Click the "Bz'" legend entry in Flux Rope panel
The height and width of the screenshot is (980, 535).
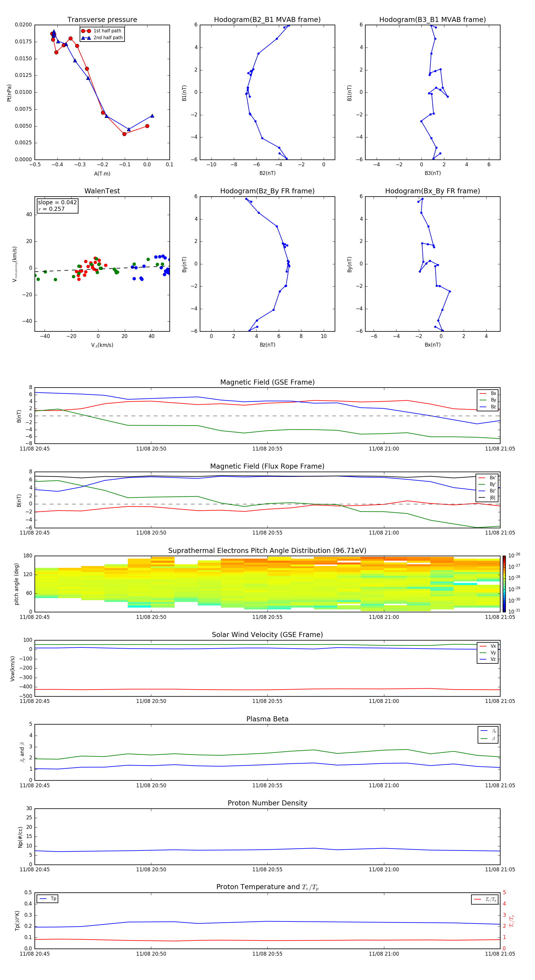coord(487,491)
